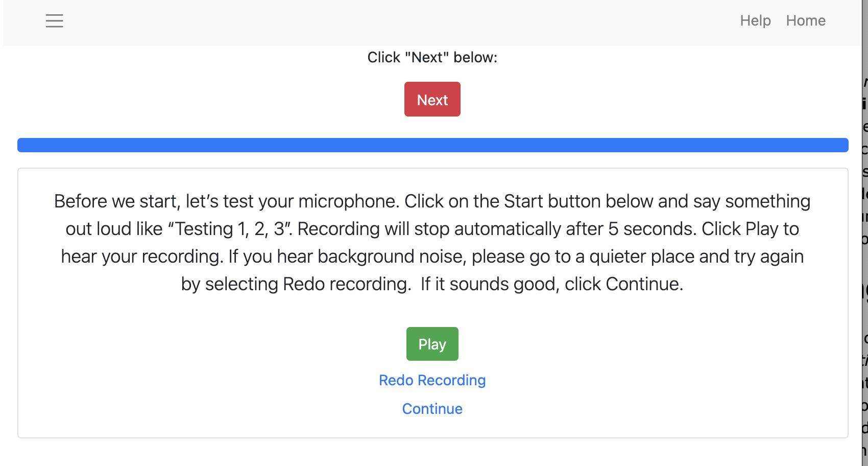Click the three-line menu icon top left
Viewport: 868px width, 466px height.
point(54,21)
